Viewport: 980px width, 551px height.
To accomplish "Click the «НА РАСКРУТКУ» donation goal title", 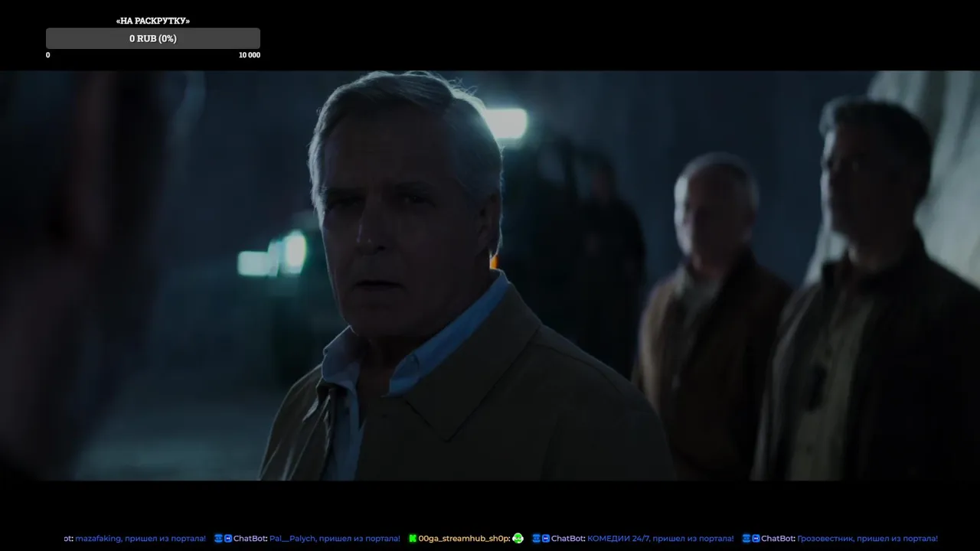I will pos(153,21).
